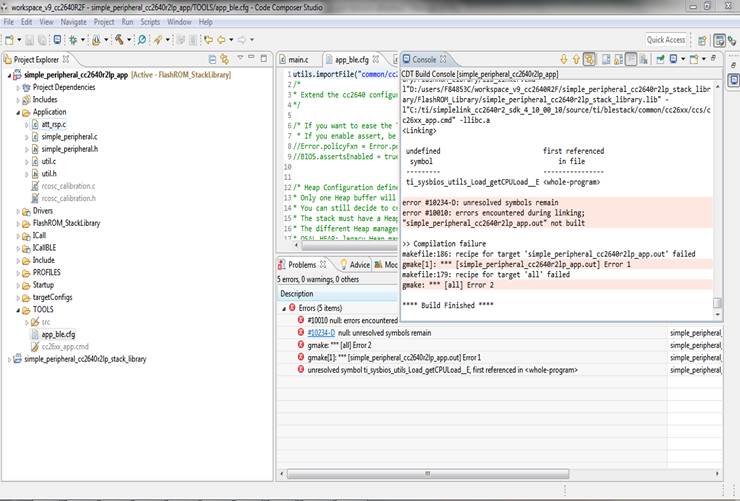Image resolution: width=740 pixels, height=501 pixels.
Task: Open the Project menu
Action: click(104, 22)
